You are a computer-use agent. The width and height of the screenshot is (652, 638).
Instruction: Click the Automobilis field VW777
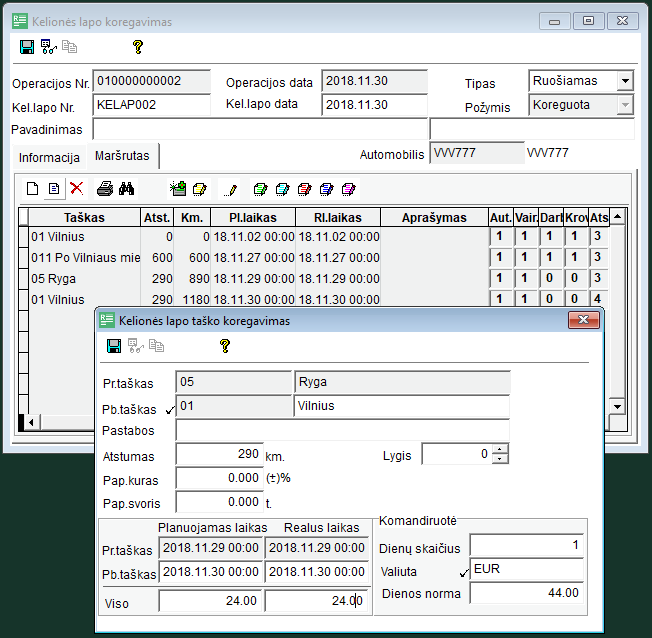pos(477,153)
